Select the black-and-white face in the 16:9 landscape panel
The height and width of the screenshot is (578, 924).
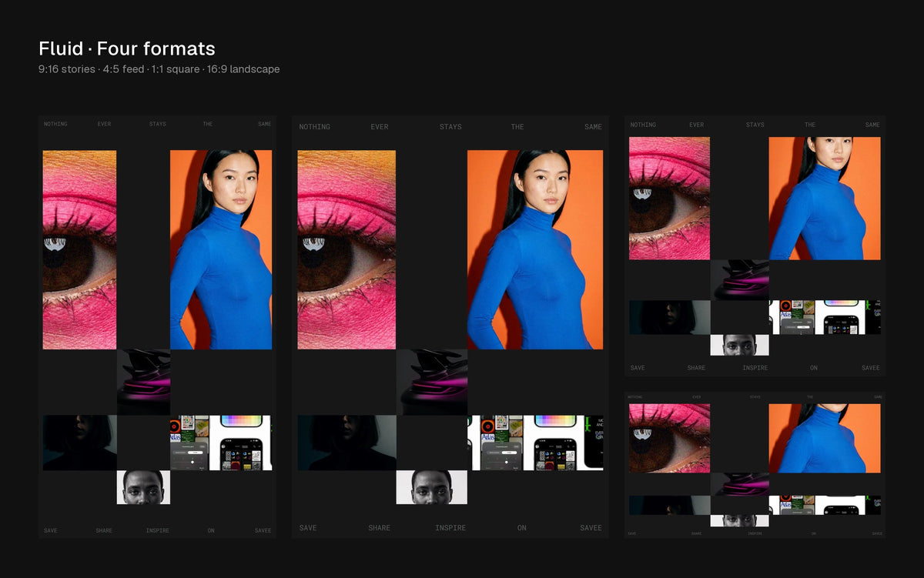click(x=740, y=520)
